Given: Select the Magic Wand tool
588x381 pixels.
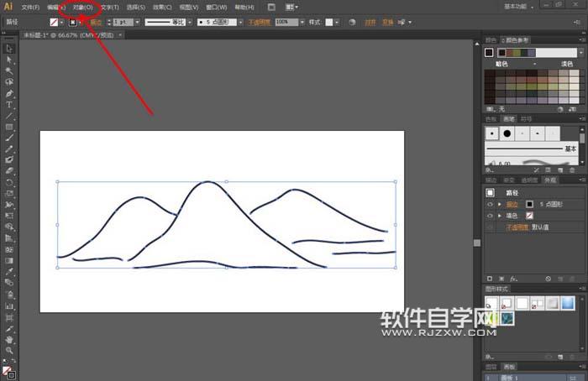Looking at the screenshot, I should pyautogui.click(x=9, y=71).
